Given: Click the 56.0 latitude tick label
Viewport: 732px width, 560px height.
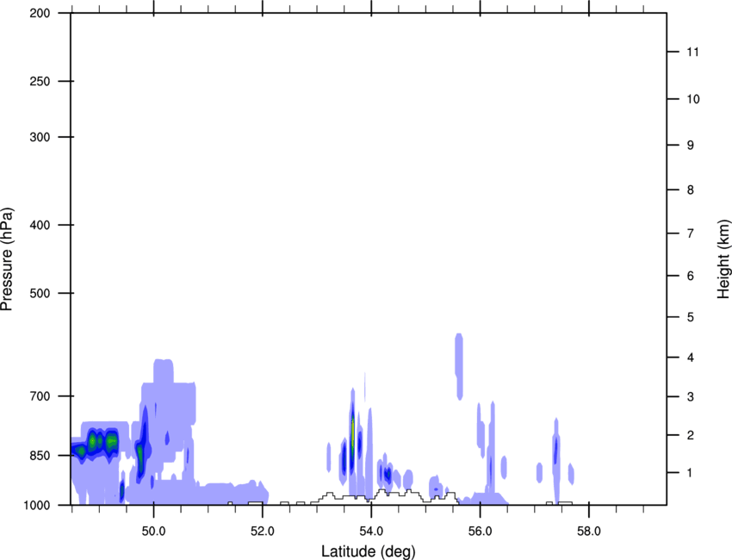Looking at the screenshot, I should point(481,532).
